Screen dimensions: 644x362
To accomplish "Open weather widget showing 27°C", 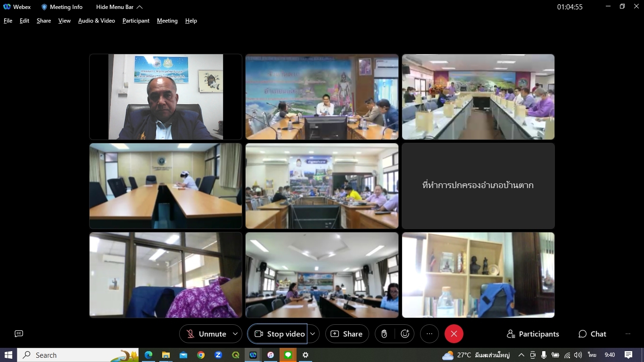I will point(476,355).
